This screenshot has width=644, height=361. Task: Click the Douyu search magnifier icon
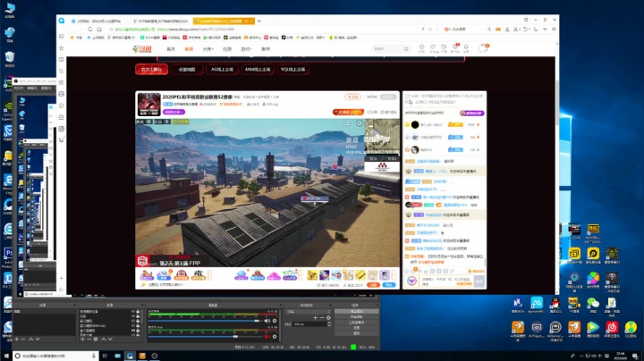[406, 49]
